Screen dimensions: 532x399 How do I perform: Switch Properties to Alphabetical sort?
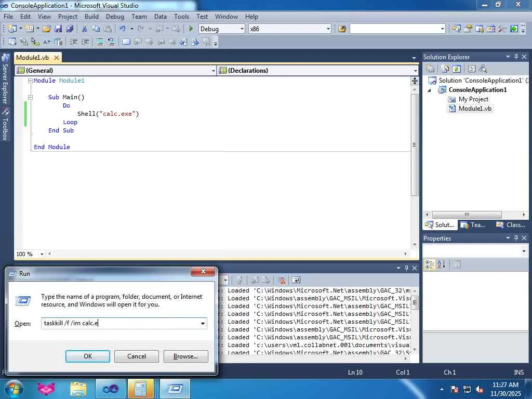pyautogui.click(x=441, y=264)
